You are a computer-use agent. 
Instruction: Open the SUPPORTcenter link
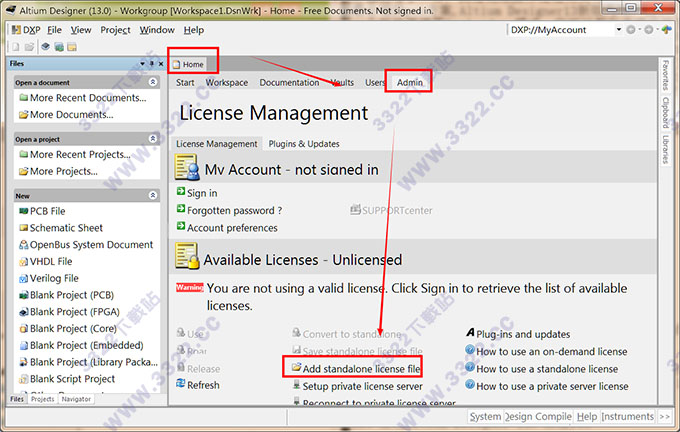391,210
